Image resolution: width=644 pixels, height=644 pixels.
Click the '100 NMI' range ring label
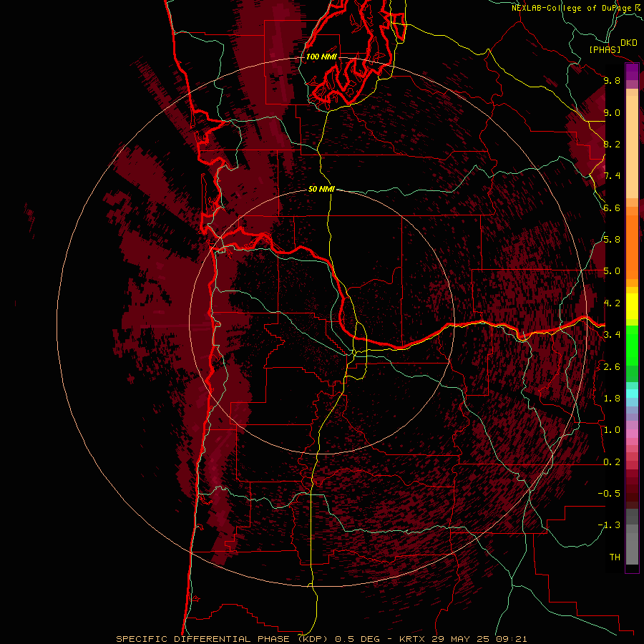(x=321, y=57)
